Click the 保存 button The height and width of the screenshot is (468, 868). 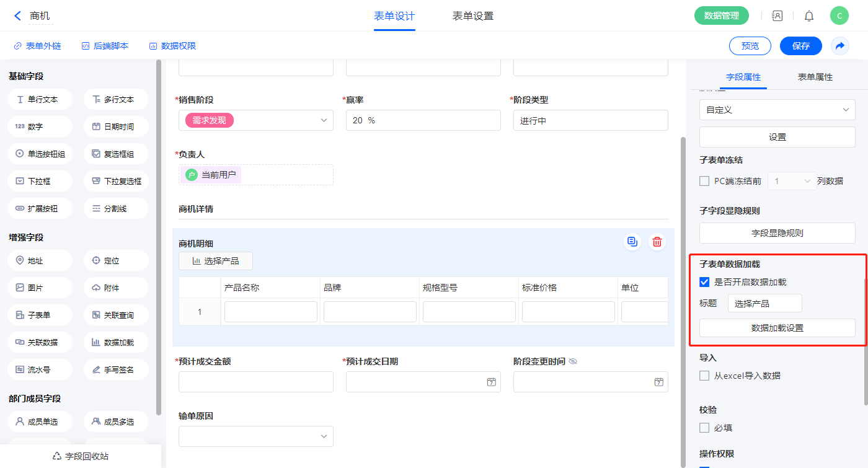click(x=800, y=46)
